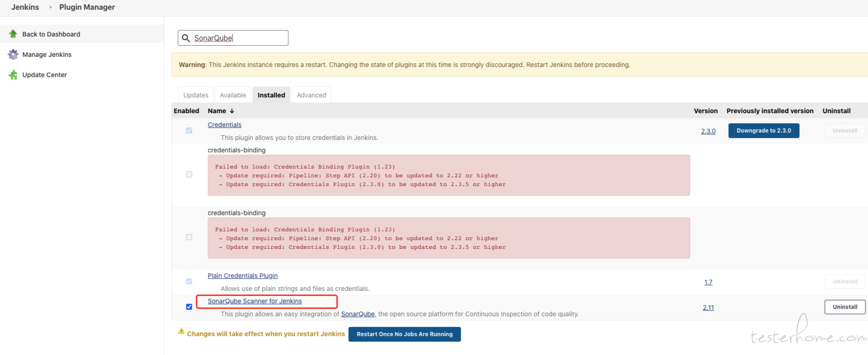
Task: Click the first Failed to load error box
Action: [x=449, y=175]
